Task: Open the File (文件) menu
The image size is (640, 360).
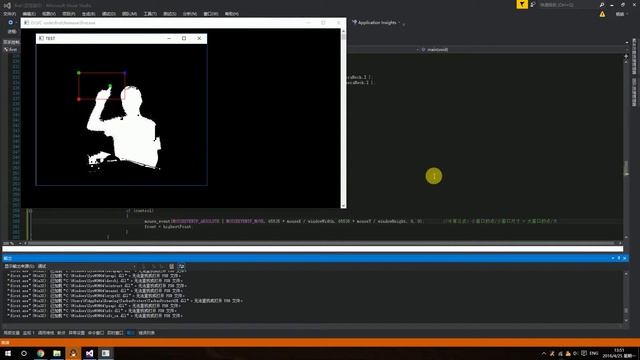Action: (x=9, y=14)
